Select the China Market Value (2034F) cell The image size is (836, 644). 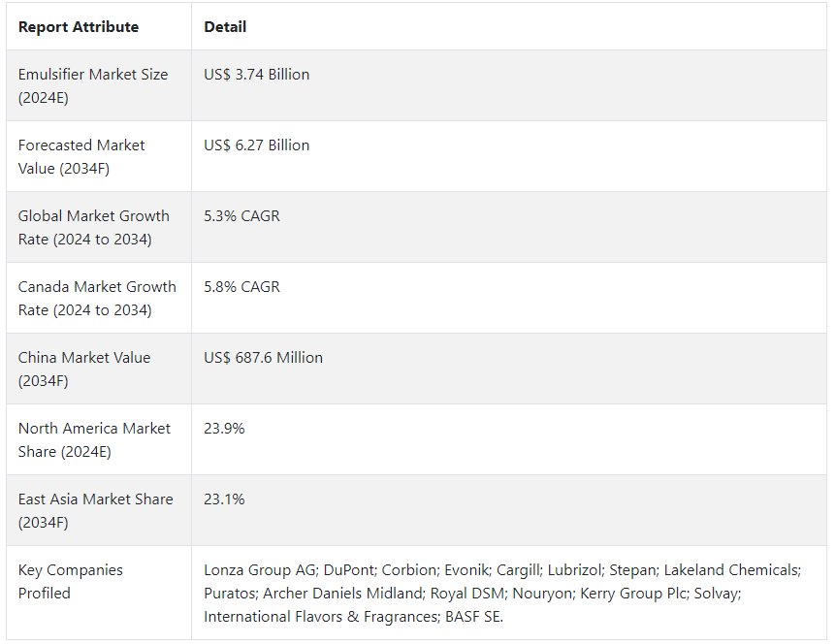(x=99, y=370)
